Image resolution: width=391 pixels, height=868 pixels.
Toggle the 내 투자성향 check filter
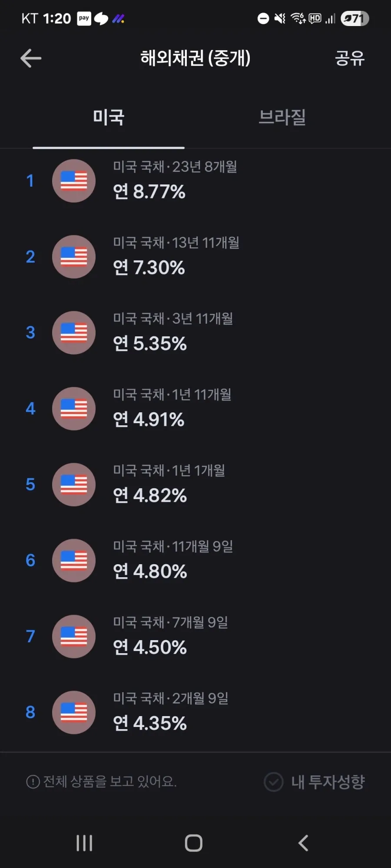[x=315, y=782]
